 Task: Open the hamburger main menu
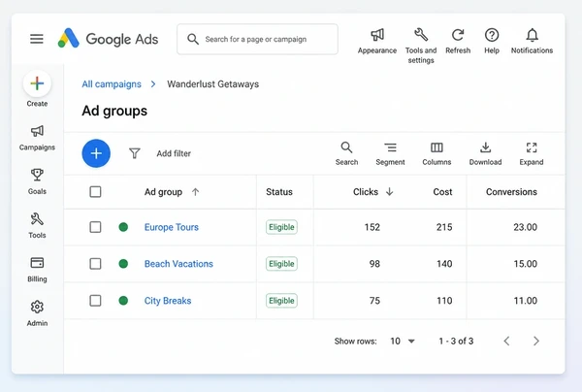click(x=37, y=39)
